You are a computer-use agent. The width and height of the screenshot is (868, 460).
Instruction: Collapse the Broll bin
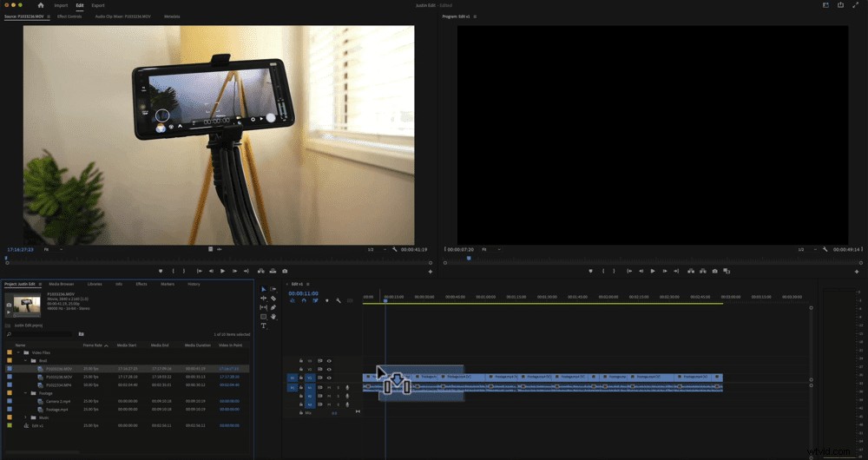pos(25,360)
